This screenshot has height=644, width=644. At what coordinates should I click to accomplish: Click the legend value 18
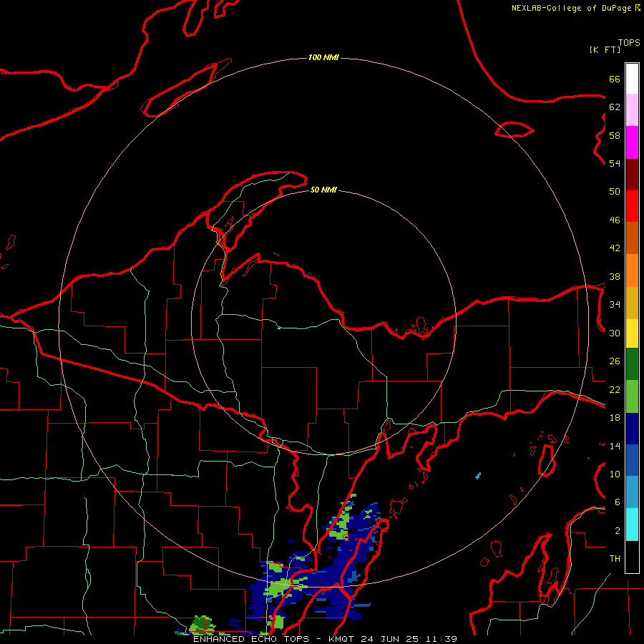click(x=615, y=418)
